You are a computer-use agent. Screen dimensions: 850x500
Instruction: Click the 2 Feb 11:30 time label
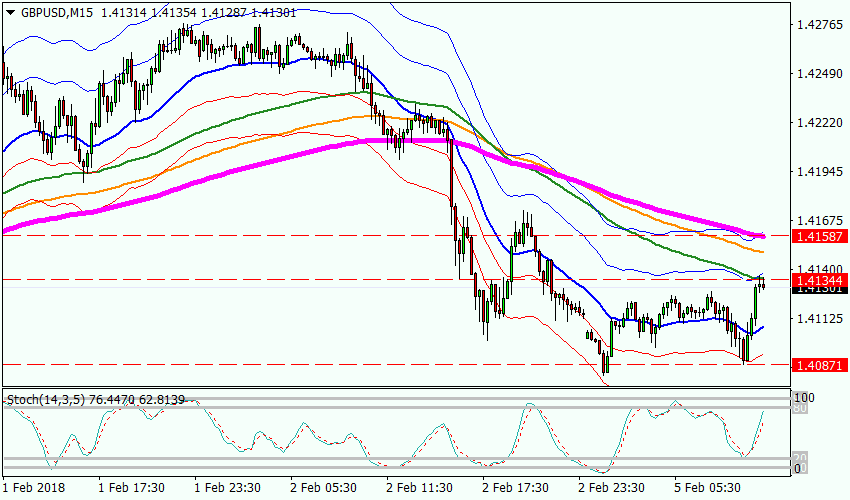pyautogui.click(x=420, y=488)
